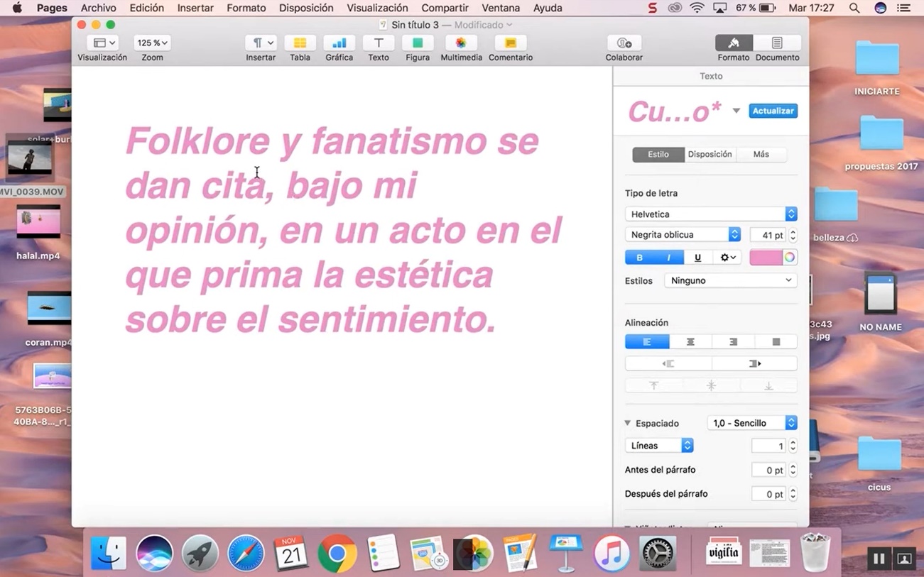
Task: Click the pink text color swatch
Action: 766,258
